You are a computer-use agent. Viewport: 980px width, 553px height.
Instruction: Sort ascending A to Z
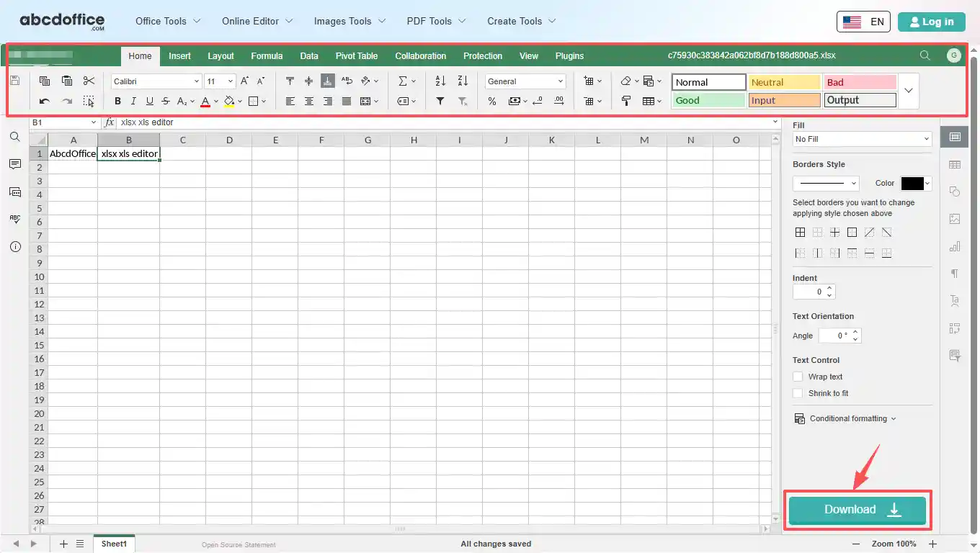tap(440, 81)
